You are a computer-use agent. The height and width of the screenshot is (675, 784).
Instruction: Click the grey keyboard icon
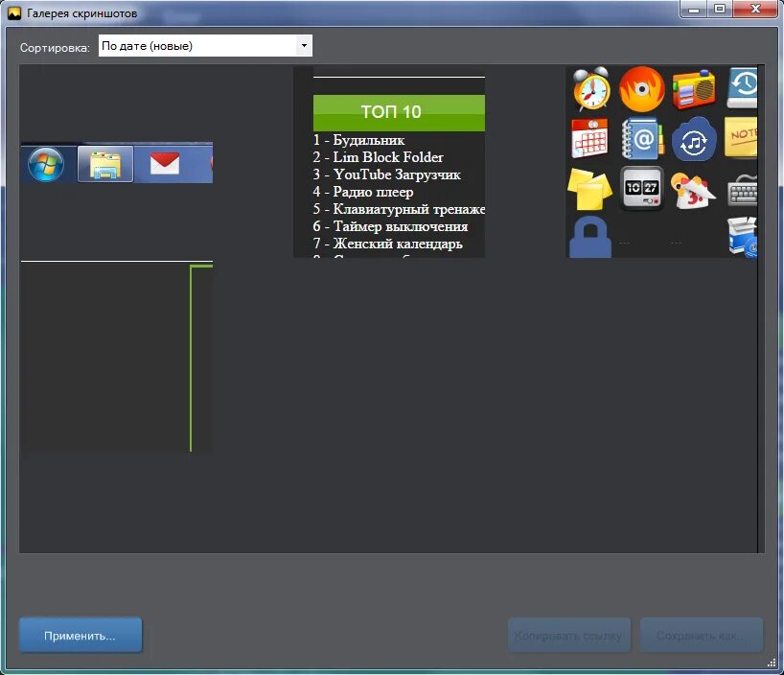pos(742,190)
